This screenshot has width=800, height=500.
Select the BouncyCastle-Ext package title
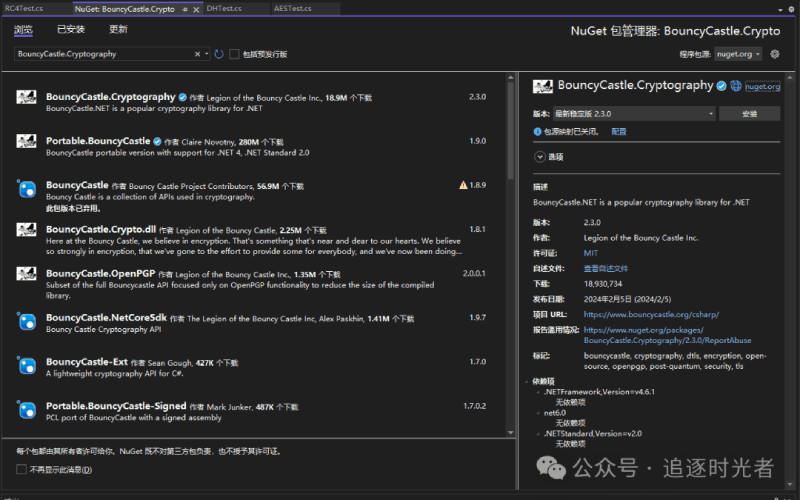pos(87,362)
